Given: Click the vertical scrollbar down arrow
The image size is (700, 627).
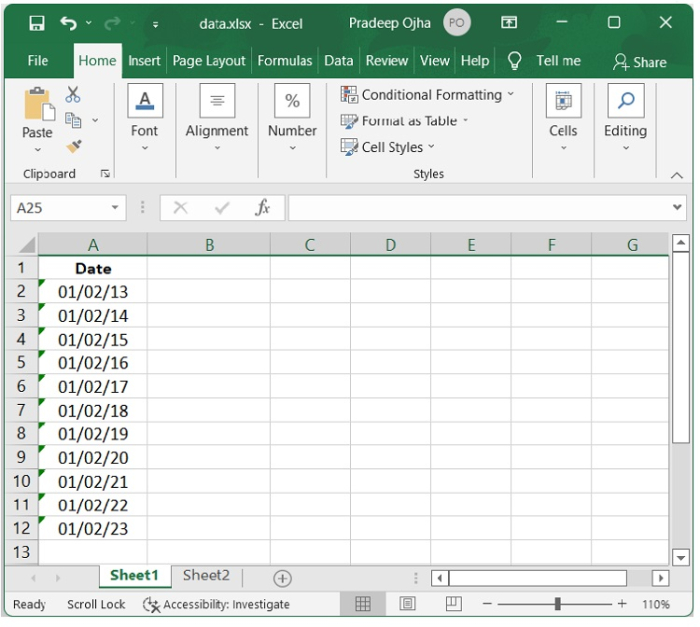Looking at the screenshot, I should pos(680,557).
